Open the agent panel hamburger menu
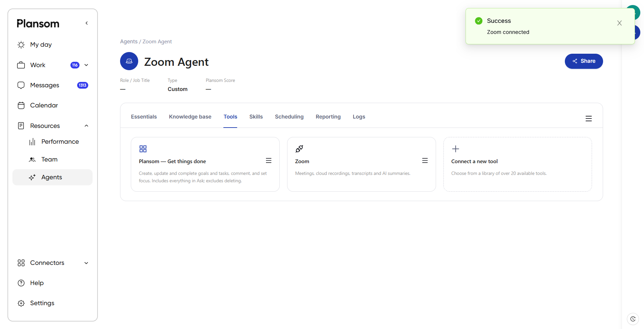644x329 pixels. (589, 119)
